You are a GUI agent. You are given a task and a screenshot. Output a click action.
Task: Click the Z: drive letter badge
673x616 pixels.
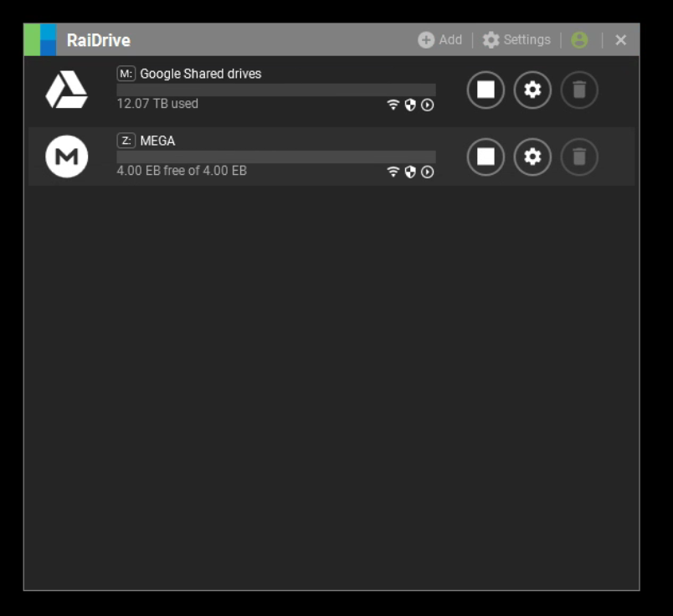tap(126, 141)
